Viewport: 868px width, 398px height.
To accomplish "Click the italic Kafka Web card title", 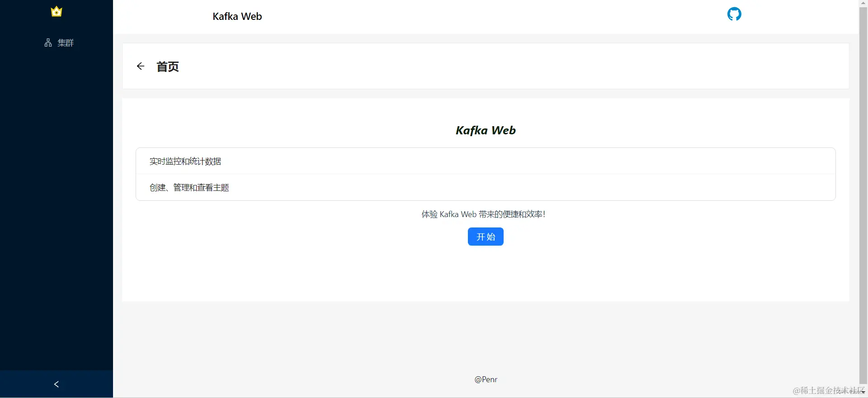I will 486,130.
